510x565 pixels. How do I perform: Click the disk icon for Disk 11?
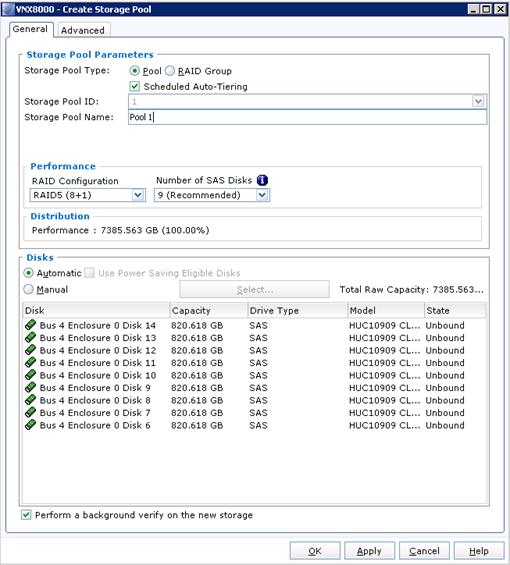[x=31, y=362]
